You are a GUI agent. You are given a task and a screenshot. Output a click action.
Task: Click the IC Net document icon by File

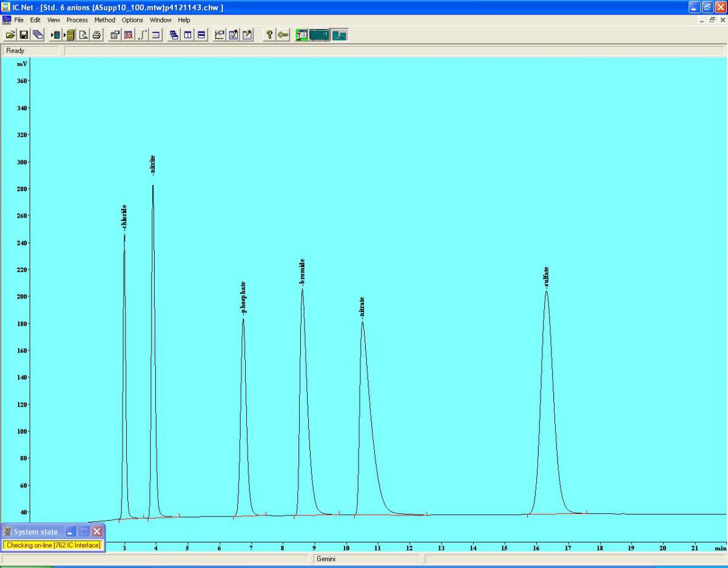pos(7,19)
